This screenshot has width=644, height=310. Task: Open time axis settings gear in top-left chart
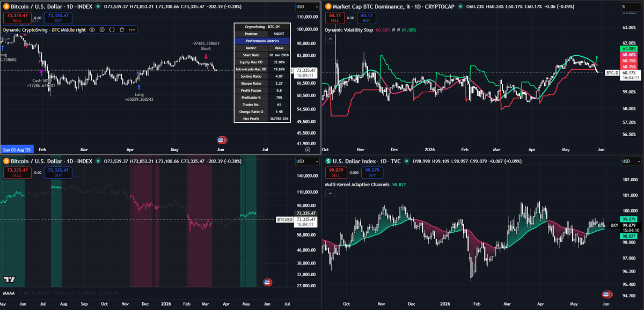[308, 150]
